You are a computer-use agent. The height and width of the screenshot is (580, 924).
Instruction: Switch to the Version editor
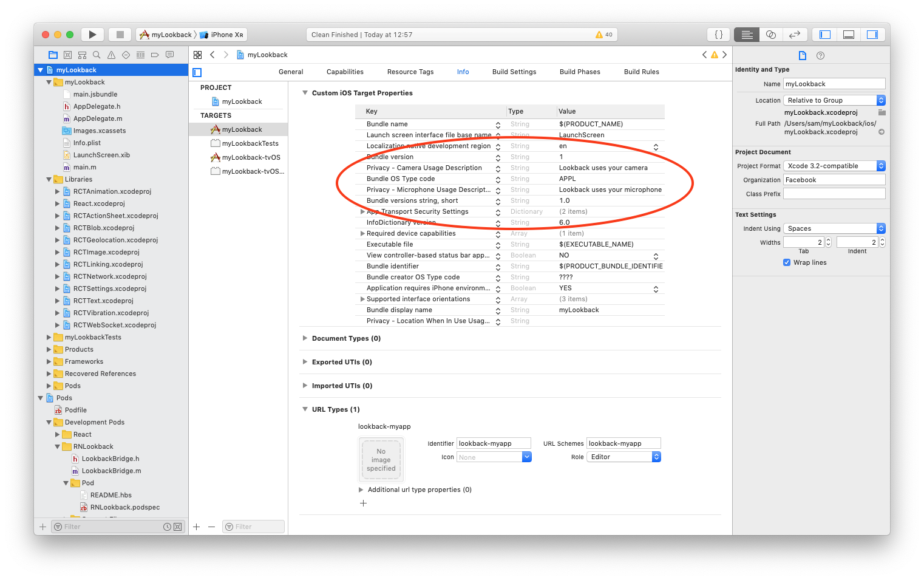click(x=795, y=35)
